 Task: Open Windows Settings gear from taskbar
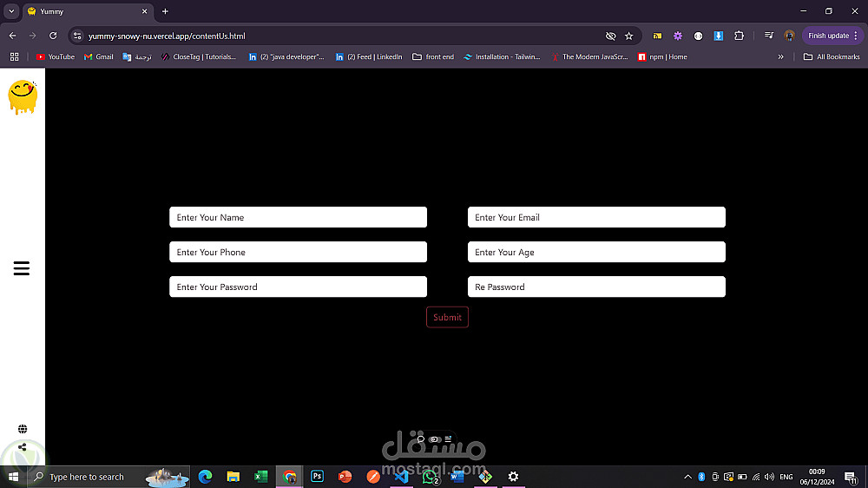(513, 477)
